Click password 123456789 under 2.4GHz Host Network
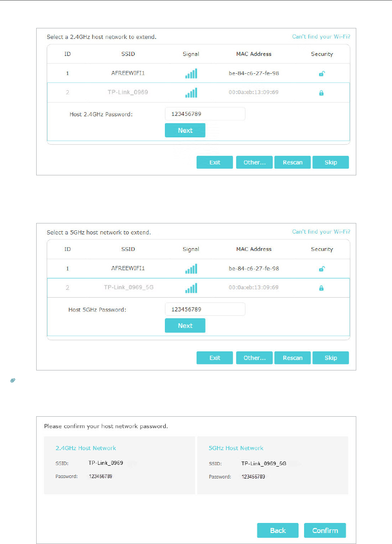Viewport: 392px width, 544px height. tap(101, 476)
